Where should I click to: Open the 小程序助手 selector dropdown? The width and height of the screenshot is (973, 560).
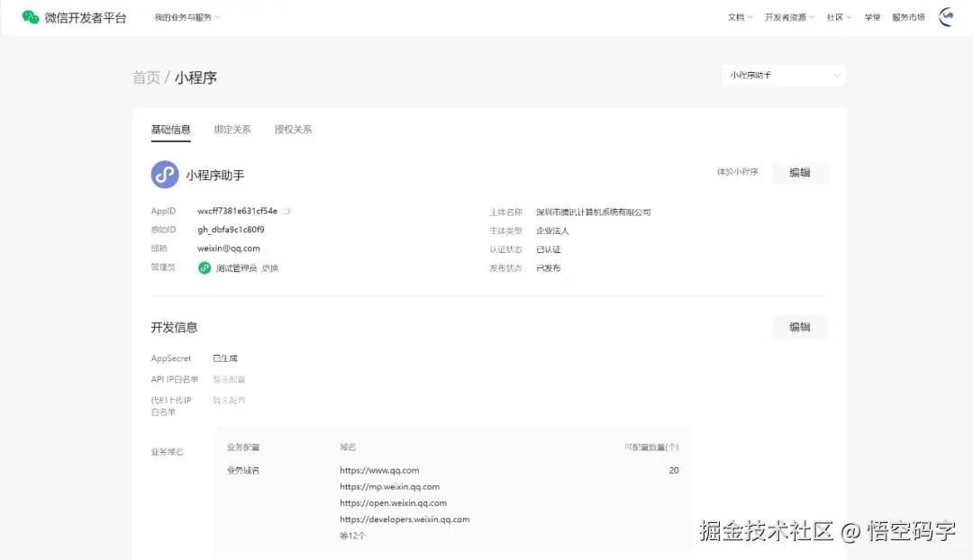pos(784,75)
